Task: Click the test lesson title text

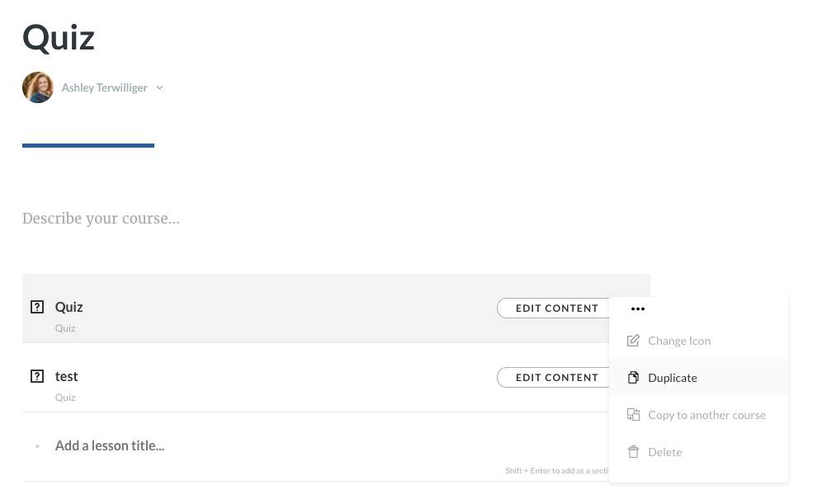Action: (67, 376)
